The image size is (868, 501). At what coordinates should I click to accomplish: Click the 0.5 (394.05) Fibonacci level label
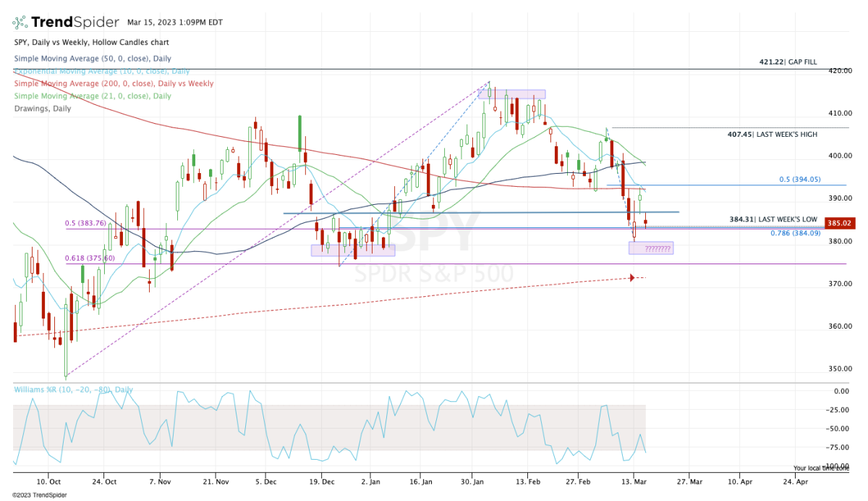[x=798, y=180]
